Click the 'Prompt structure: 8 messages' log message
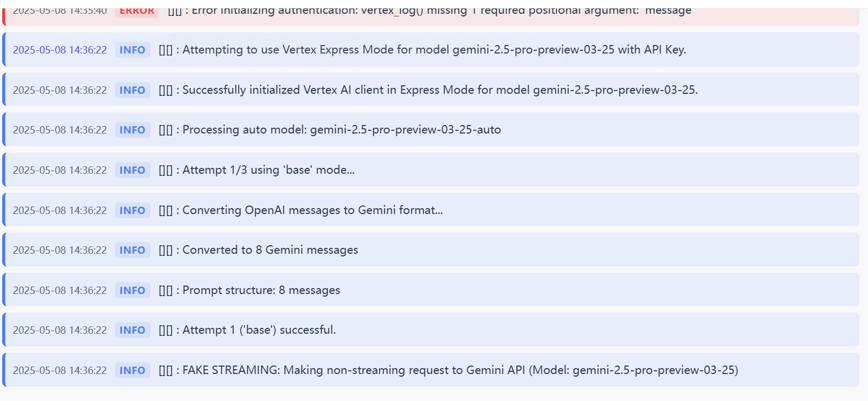Viewport: 868px width, 401px height. pos(249,290)
